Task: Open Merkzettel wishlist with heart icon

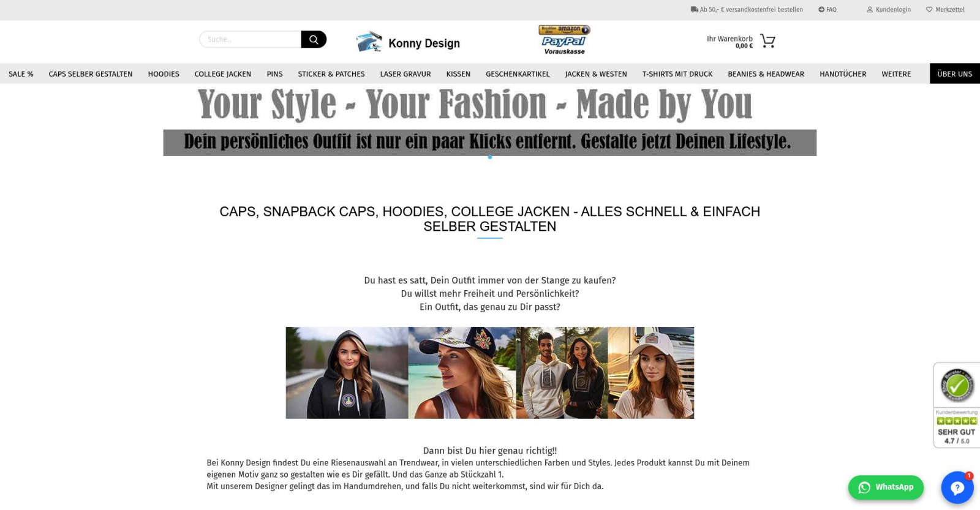Action: click(x=945, y=10)
